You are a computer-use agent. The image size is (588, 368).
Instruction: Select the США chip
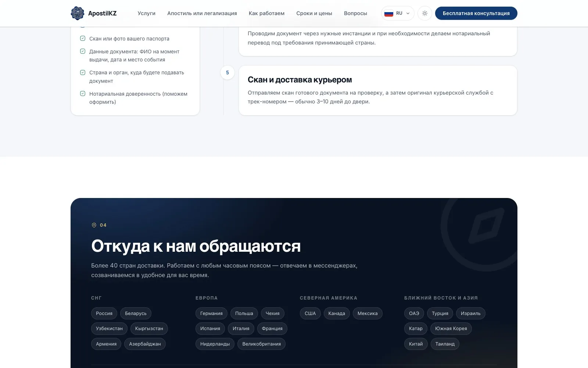(310, 313)
